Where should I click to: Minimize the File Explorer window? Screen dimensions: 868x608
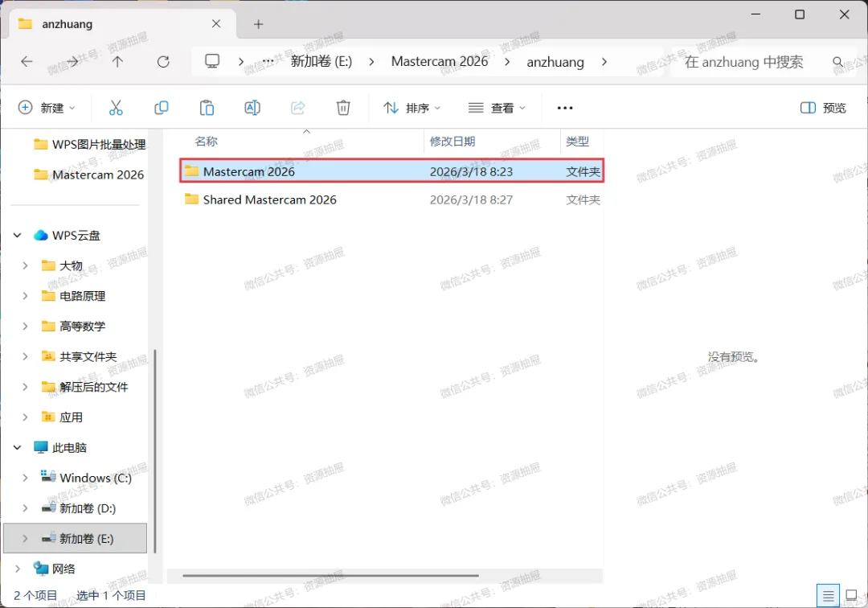tap(755, 14)
